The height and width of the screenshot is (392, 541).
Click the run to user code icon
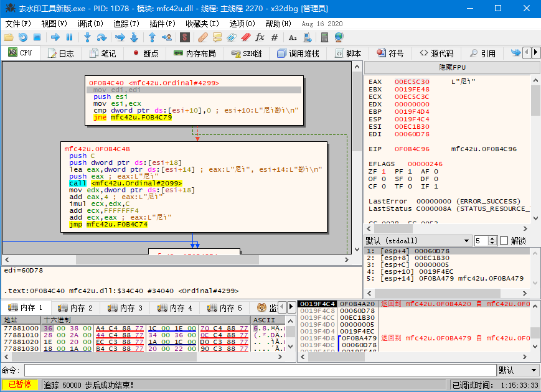point(167,37)
